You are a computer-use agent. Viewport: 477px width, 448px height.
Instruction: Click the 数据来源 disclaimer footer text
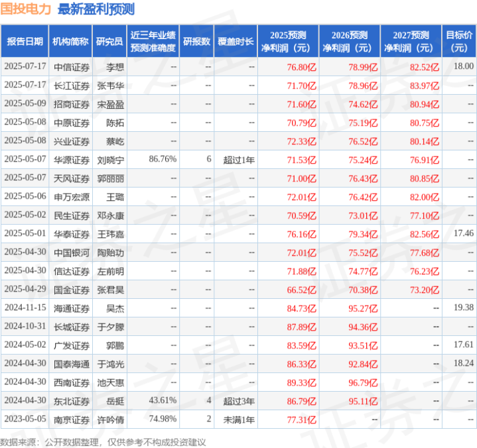[103, 442]
